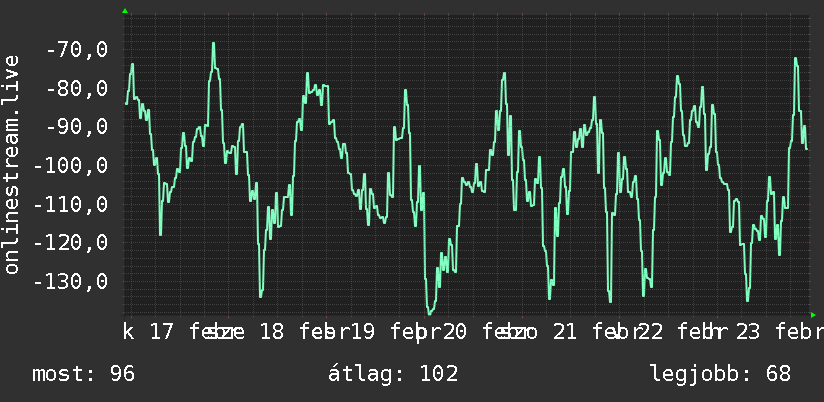Click the -110,0 y-axis label
The image size is (824, 402).
pyautogui.click(x=71, y=204)
